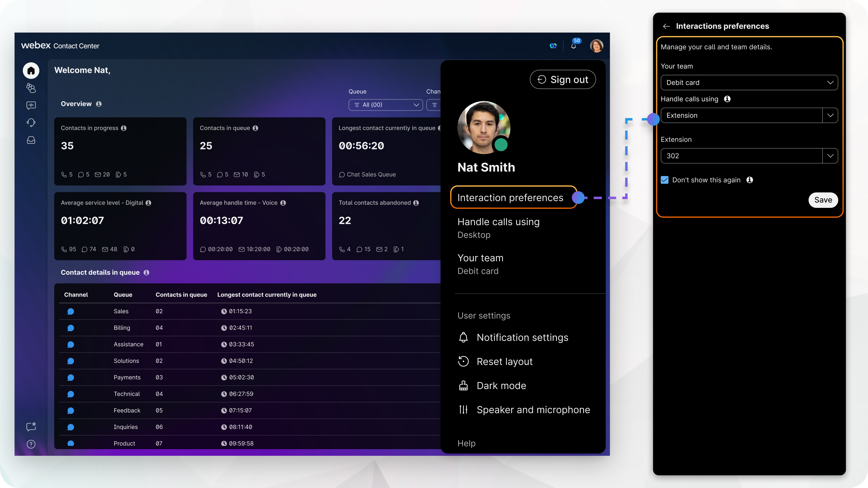
Task: Open the inbox tray icon in sidebar
Action: (x=31, y=140)
